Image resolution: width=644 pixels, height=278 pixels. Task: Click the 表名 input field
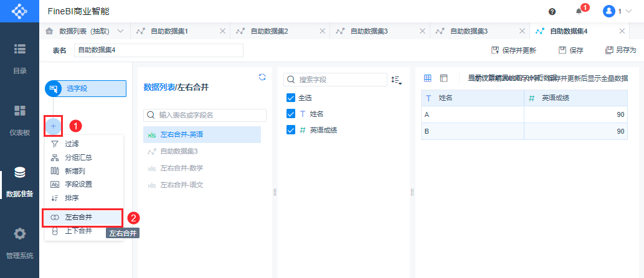click(x=159, y=50)
